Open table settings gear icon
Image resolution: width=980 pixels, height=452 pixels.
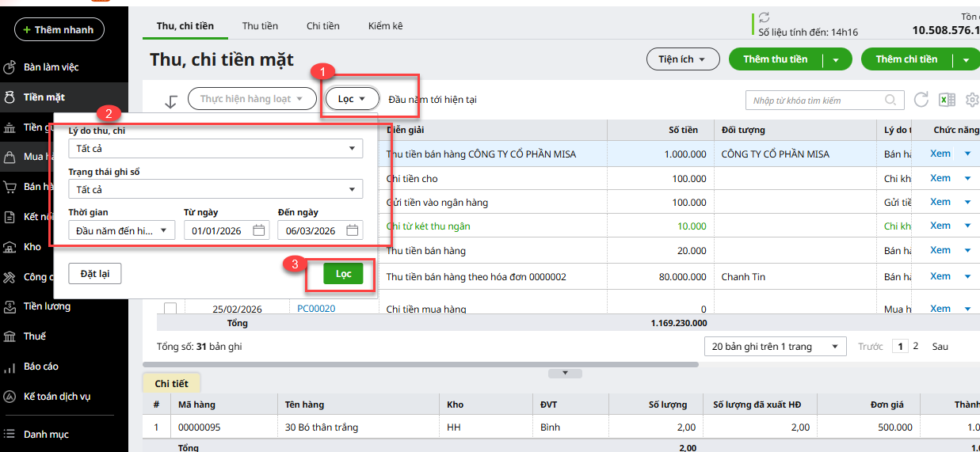972,100
